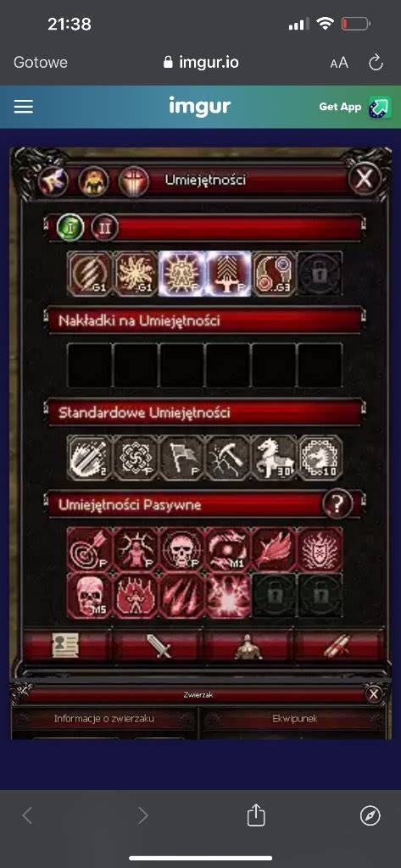Image resolution: width=401 pixels, height=868 pixels.
Task: Open the imgur hamburger menu
Action: (24, 107)
